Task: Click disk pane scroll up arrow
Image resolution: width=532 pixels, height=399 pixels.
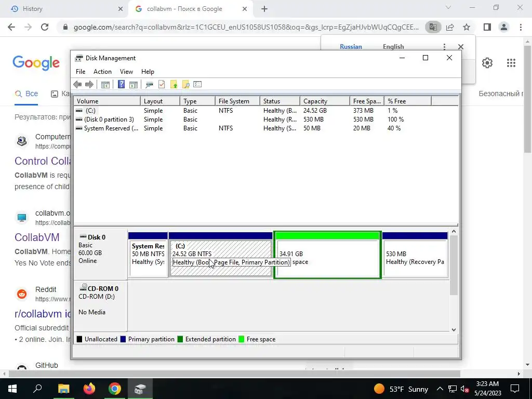Action: (x=454, y=232)
